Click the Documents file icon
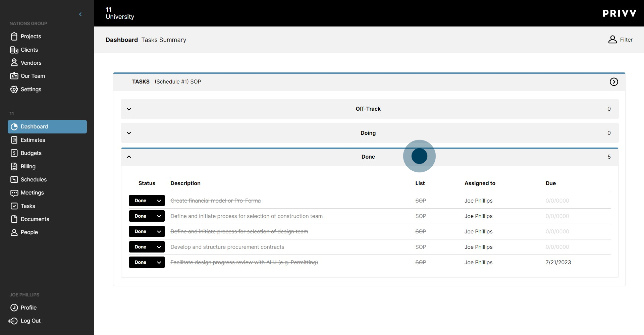Viewport: 644px width, 335px height. (x=14, y=219)
